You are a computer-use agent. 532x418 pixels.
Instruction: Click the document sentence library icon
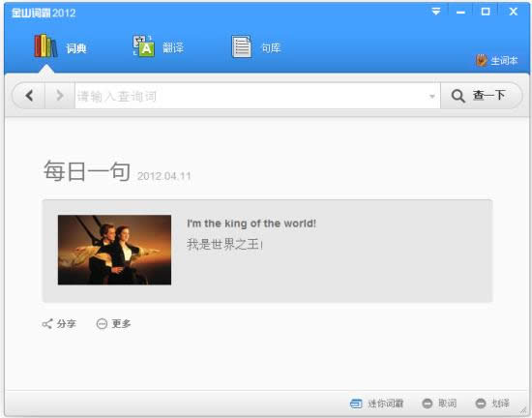[241, 46]
